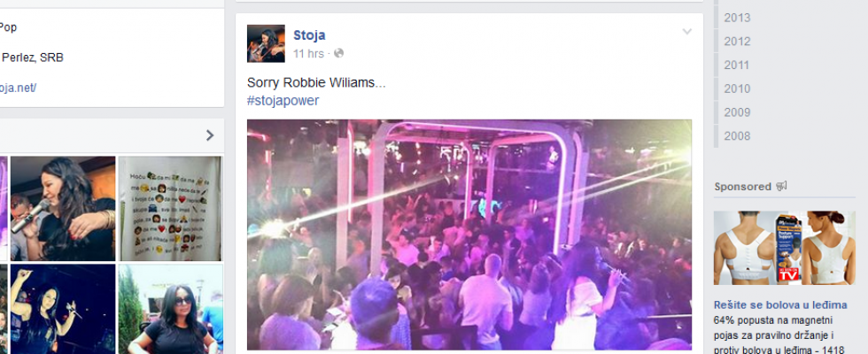Open the post options dropdown arrow
This screenshot has height=354, width=868.
pyautogui.click(x=687, y=32)
